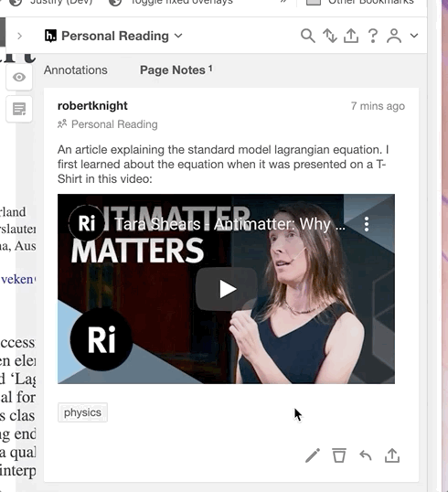Click the Hypothesis logo icon

50,36
